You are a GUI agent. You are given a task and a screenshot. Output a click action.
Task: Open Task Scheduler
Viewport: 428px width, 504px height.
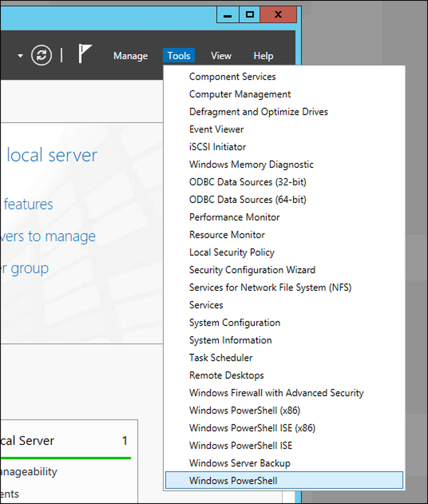point(284,358)
